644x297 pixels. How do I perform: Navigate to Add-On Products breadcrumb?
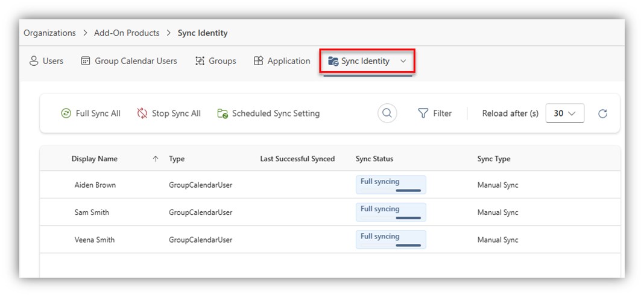click(127, 33)
